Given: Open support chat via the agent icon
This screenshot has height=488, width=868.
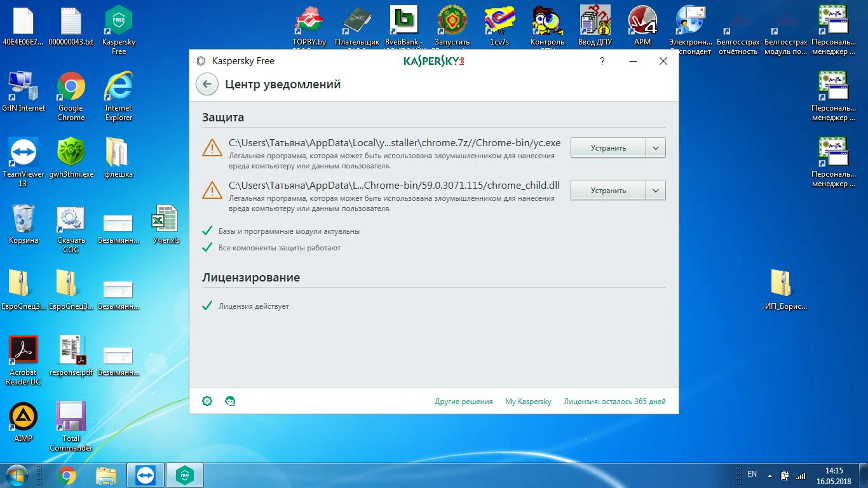Looking at the screenshot, I should click(x=229, y=401).
